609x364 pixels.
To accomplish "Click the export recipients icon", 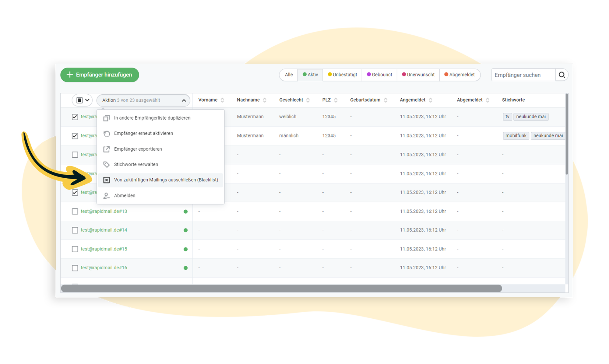I will [x=106, y=149].
